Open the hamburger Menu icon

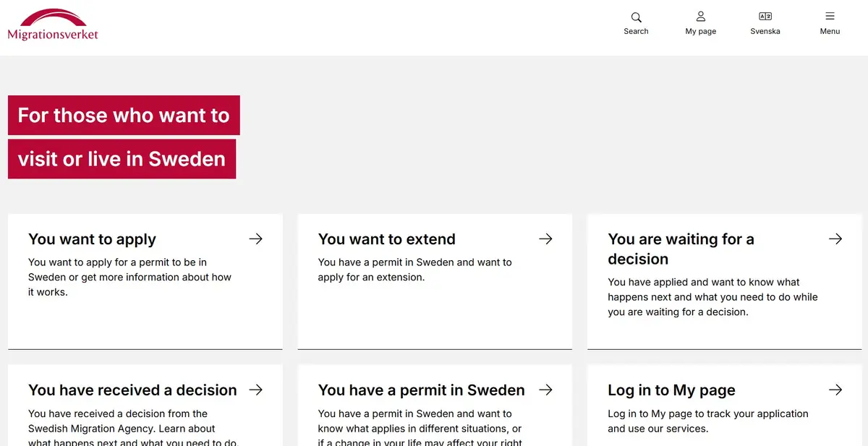click(830, 16)
